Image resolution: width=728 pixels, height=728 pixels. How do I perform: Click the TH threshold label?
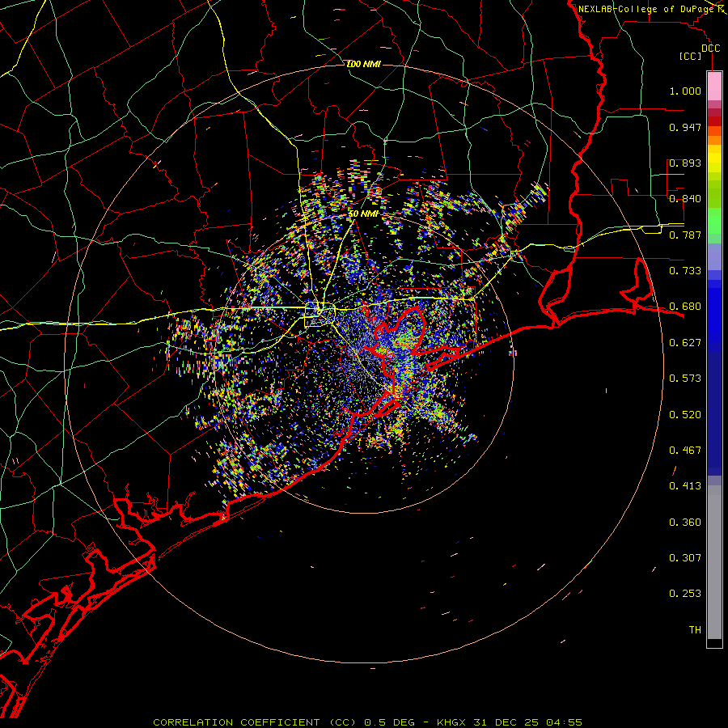(695, 630)
